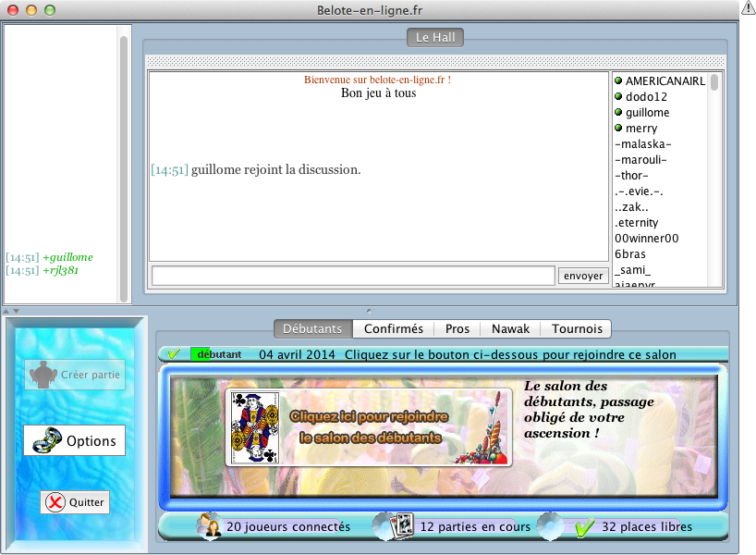Click the Le Hall header tab
This screenshot has height=555, width=756.
tap(435, 37)
